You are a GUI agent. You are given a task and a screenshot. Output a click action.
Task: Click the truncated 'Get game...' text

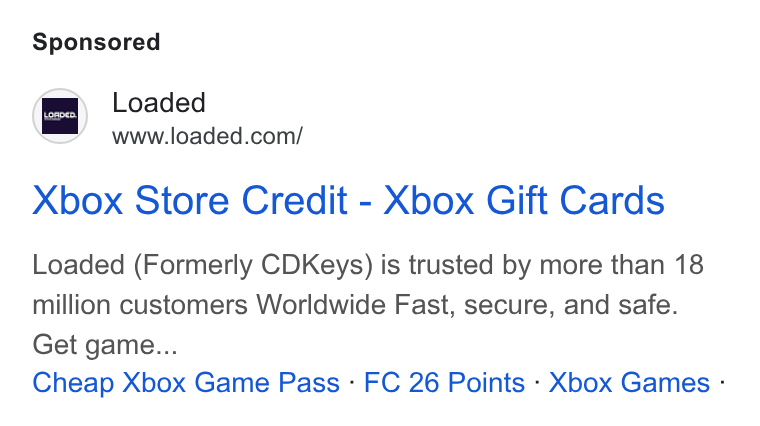[x=105, y=345]
